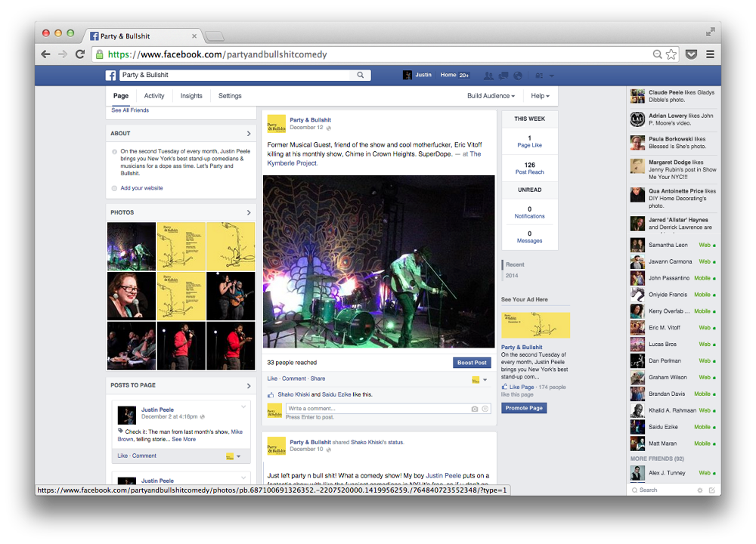Open chat with Samantha Leon
This screenshot has width=756, height=544.
point(673,246)
